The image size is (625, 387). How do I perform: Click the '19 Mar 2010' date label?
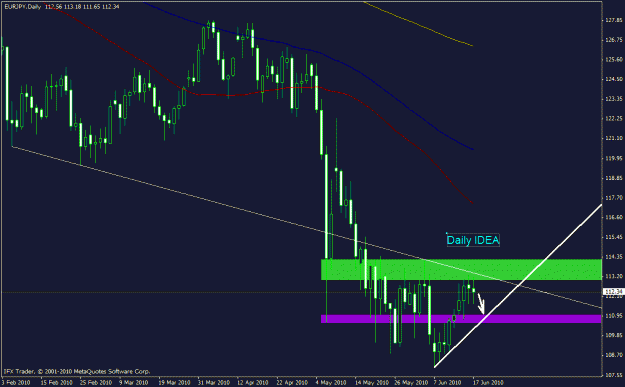pos(174,382)
